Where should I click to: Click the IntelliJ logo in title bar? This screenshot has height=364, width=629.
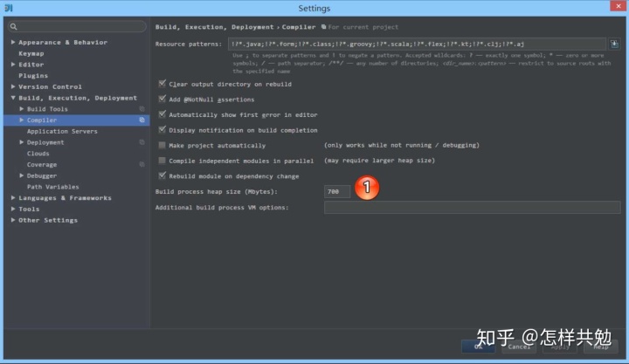[x=9, y=8]
